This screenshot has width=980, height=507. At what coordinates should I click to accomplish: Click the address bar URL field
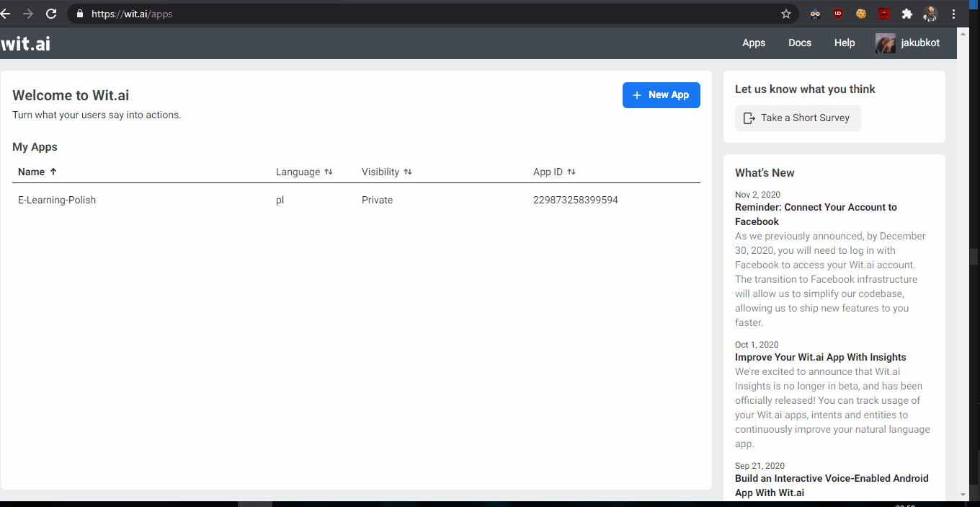point(432,14)
